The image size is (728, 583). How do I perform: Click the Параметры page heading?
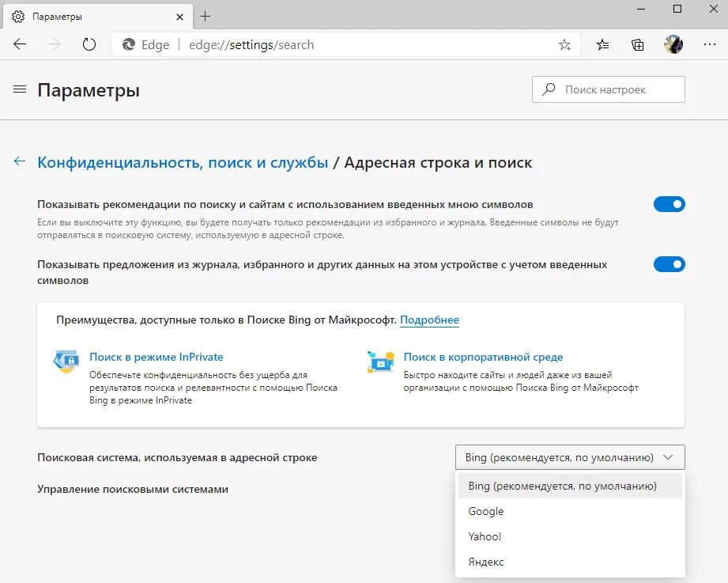tap(89, 89)
